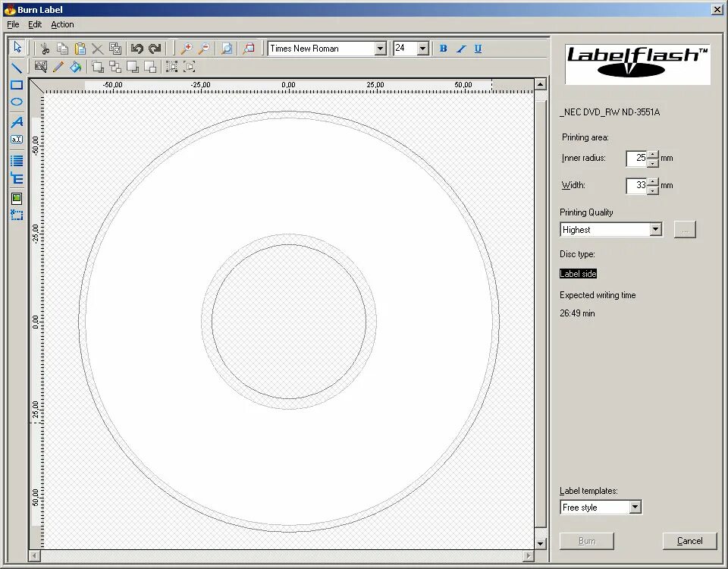Toggle Underline formatting
This screenshot has width=728, height=569.
[479, 49]
